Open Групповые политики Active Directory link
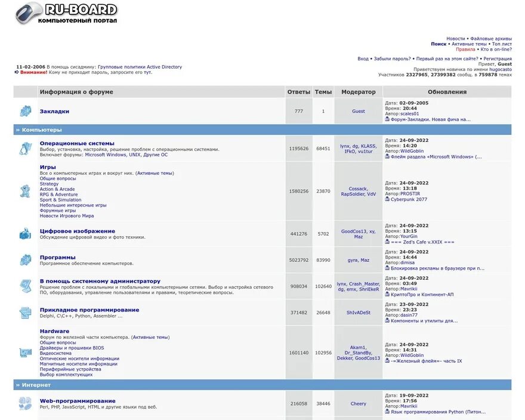The width and height of the screenshot is (525, 420). tap(140, 67)
